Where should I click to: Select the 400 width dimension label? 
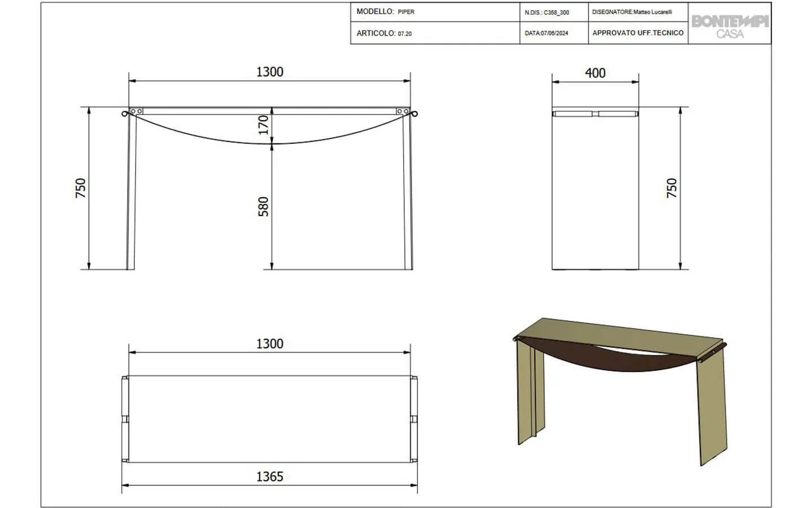pos(595,73)
